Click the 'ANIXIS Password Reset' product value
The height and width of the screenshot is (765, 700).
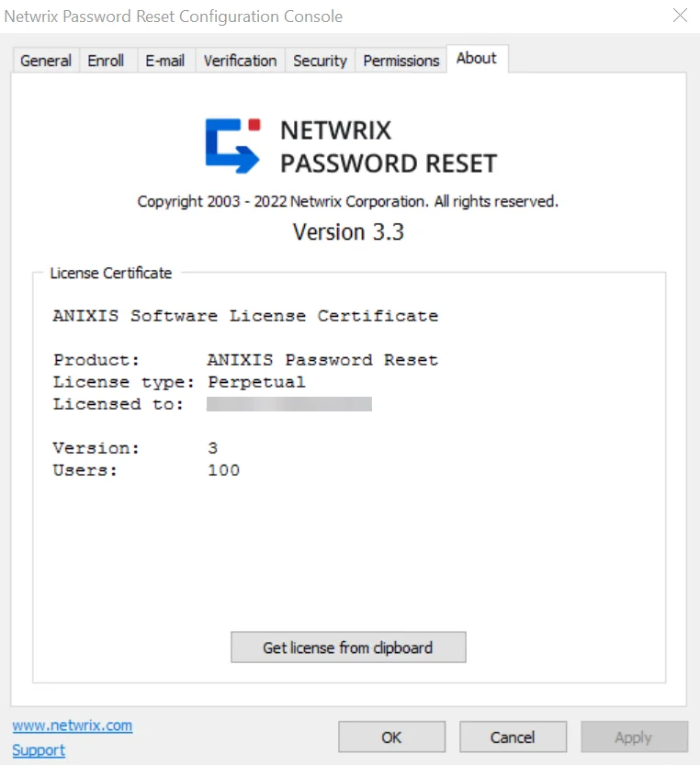322,360
